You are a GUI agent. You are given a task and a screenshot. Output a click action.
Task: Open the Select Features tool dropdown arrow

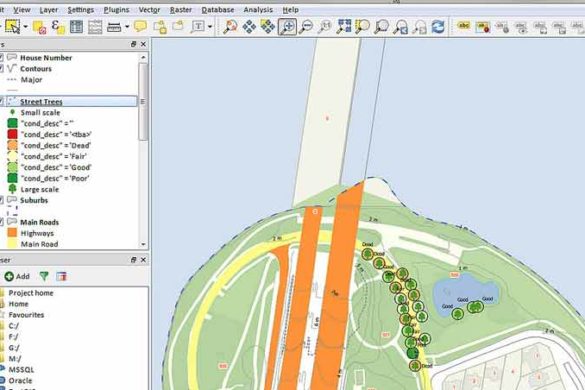pos(25,27)
